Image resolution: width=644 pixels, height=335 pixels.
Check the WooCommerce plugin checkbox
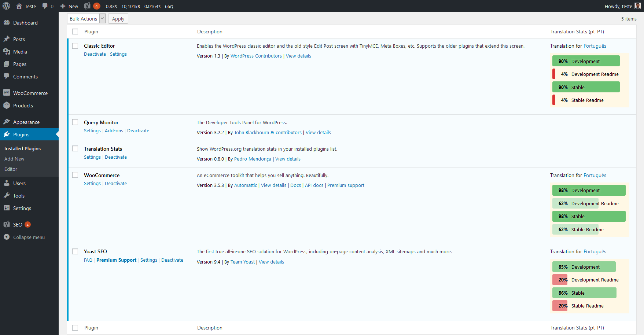pos(75,175)
